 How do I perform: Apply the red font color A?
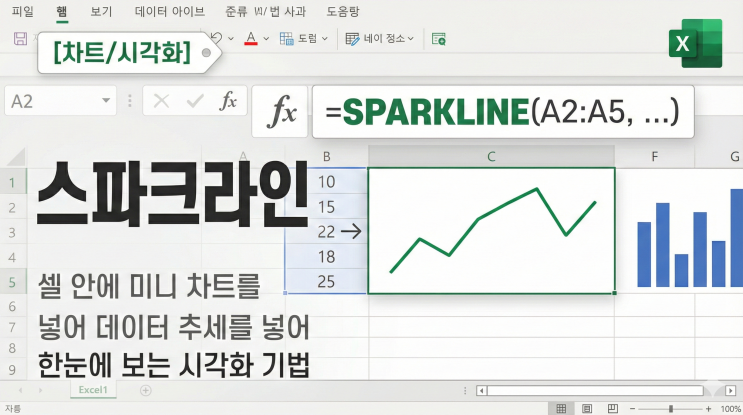point(251,38)
